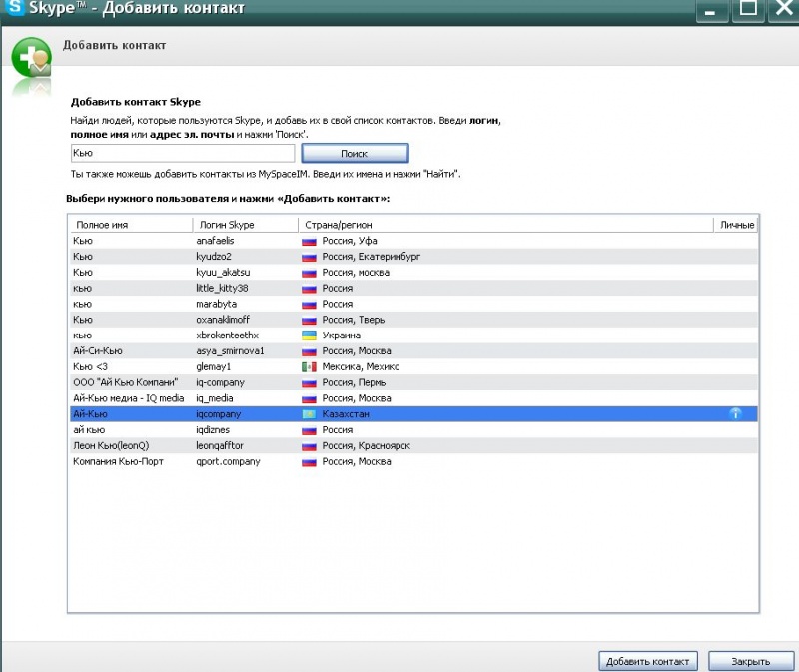Sort by the Логин Skype column header

[244, 225]
